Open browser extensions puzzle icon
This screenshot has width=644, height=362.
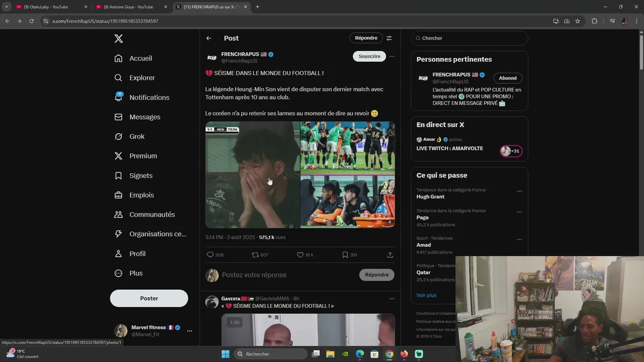[594, 21]
